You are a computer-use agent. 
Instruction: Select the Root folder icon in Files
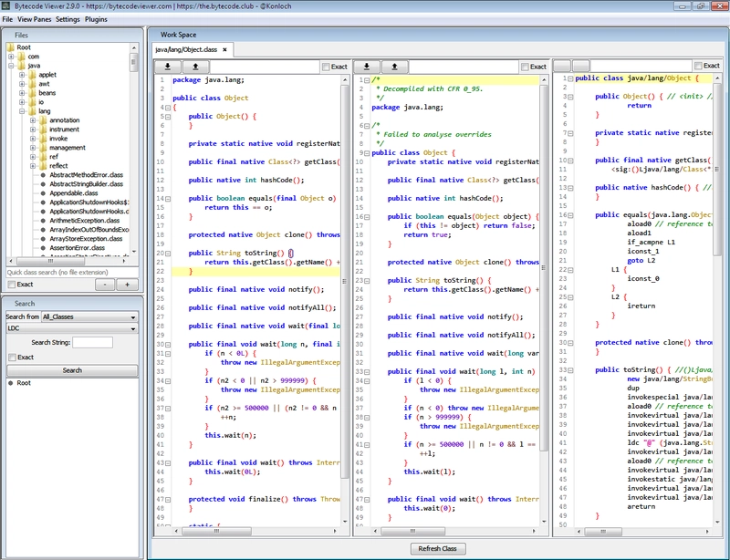[11, 47]
